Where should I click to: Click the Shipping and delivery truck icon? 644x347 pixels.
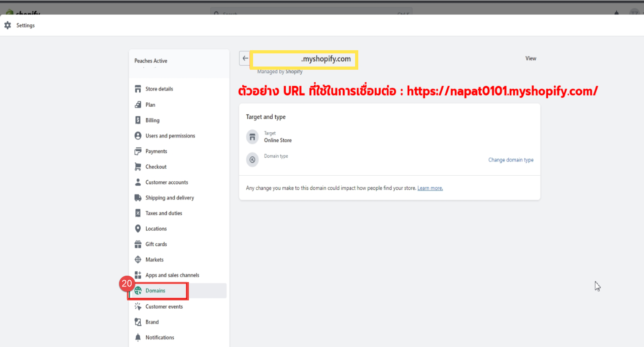[x=138, y=198]
